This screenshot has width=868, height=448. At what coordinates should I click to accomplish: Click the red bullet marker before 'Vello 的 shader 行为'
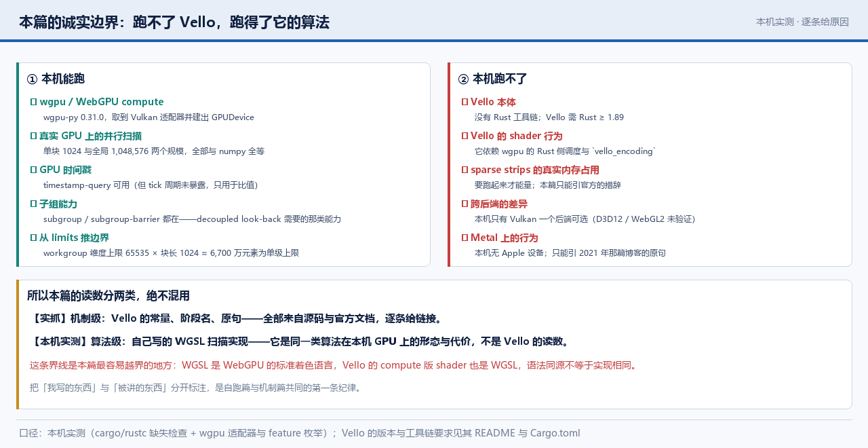pyautogui.click(x=465, y=136)
